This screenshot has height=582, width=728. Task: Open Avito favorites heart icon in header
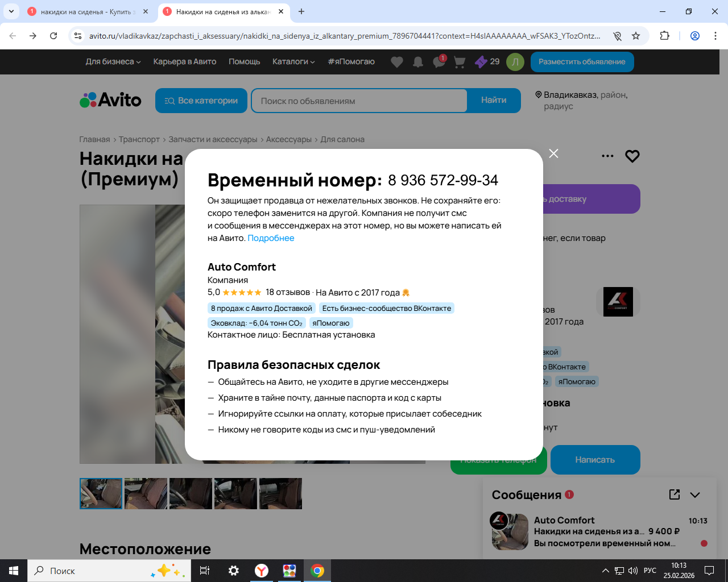point(397,62)
